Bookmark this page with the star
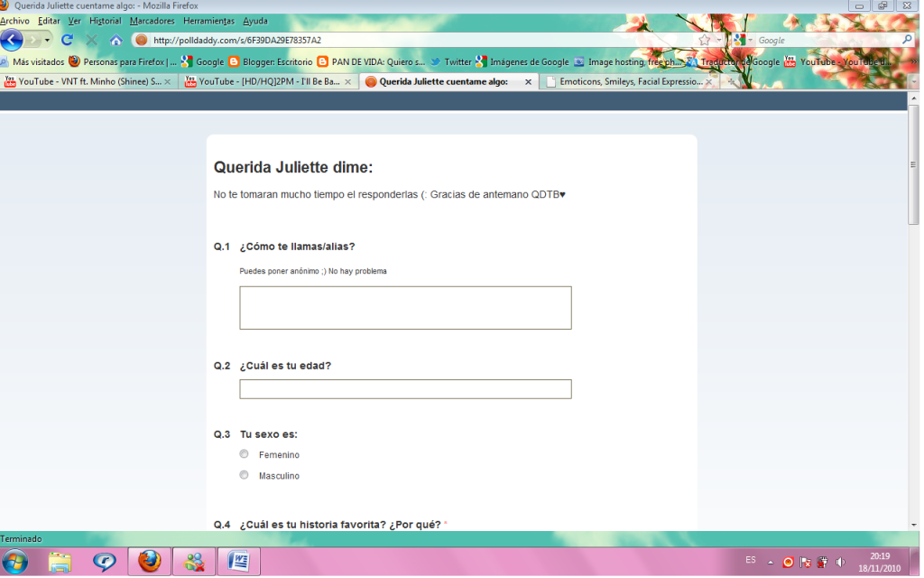Viewport: 924px width, 578px height. [x=704, y=40]
